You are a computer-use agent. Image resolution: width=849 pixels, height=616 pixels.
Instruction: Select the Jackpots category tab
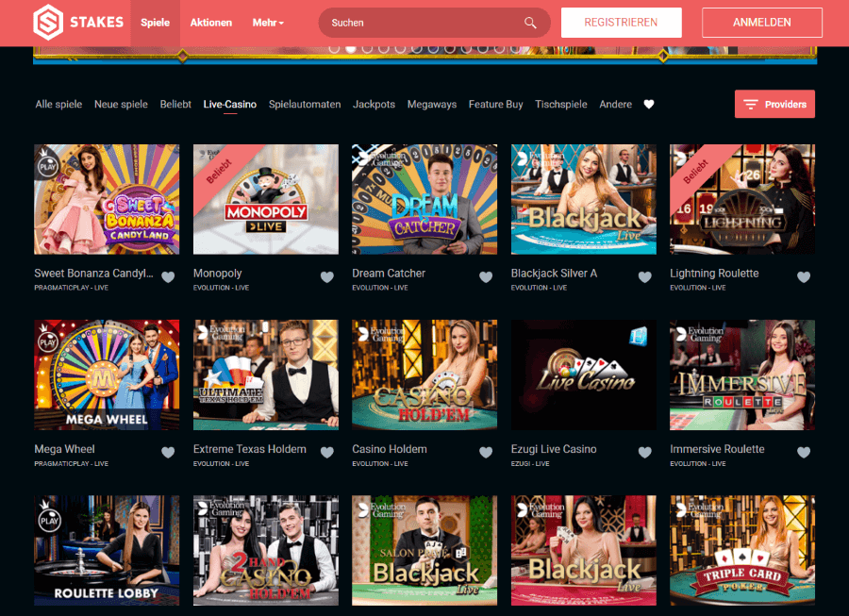coord(374,104)
